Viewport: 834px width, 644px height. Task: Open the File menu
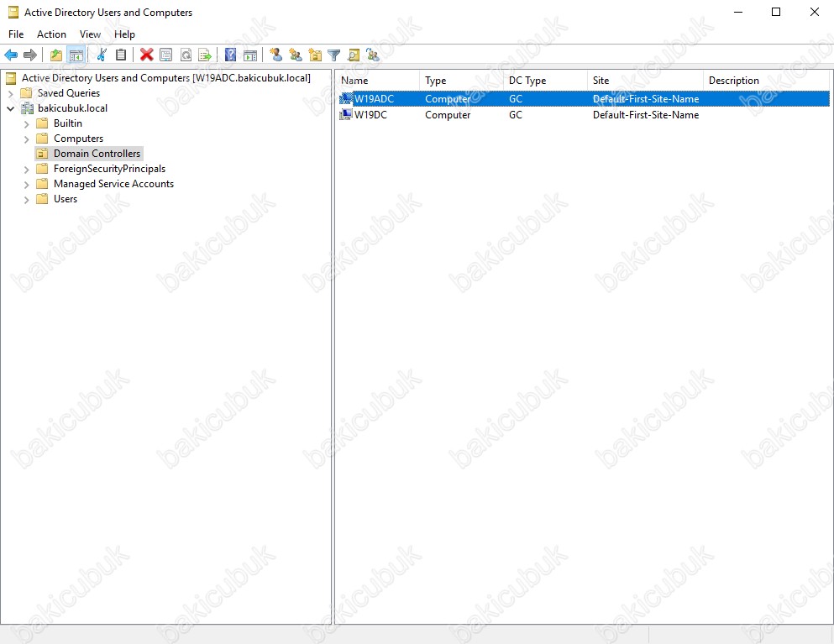[16, 34]
